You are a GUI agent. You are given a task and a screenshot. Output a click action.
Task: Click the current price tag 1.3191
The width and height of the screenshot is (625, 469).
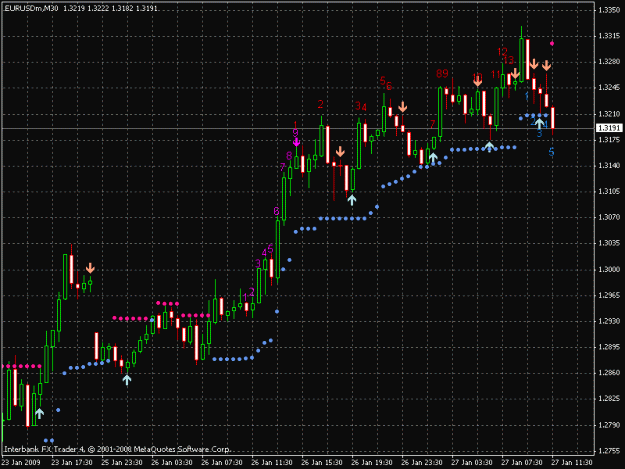(x=609, y=128)
